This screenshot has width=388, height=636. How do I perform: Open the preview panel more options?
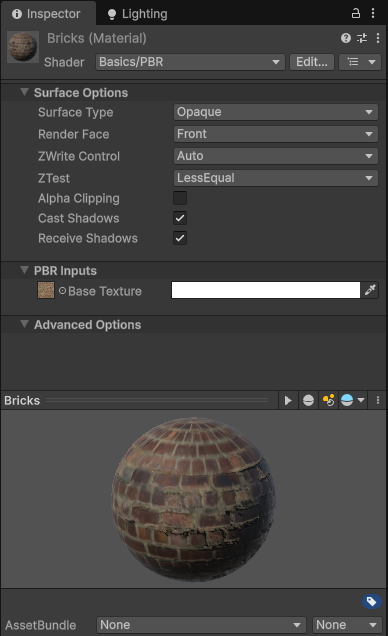tap(377, 401)
